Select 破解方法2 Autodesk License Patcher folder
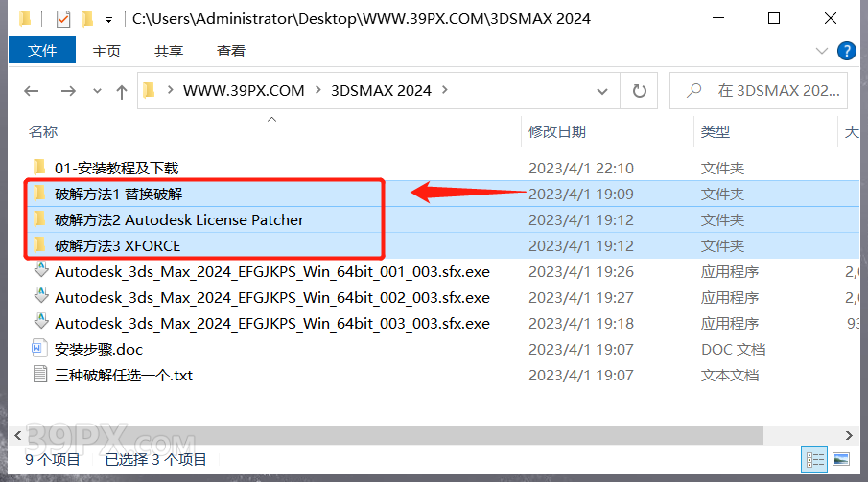This screenshot has height=482, width=868. pyautogui.click(x=178, y=219)
